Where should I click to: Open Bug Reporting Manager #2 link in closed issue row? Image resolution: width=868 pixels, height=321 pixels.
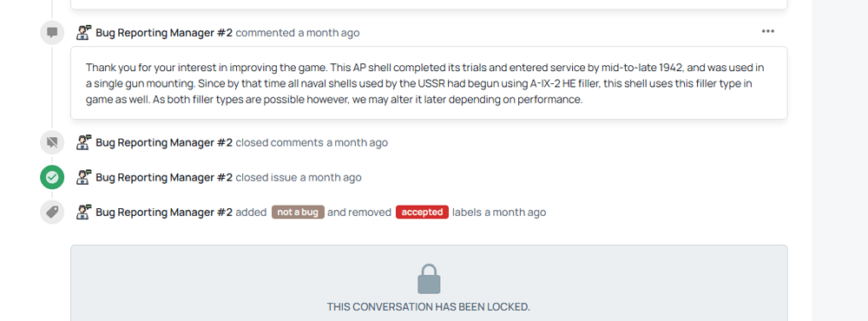[164, 177]
